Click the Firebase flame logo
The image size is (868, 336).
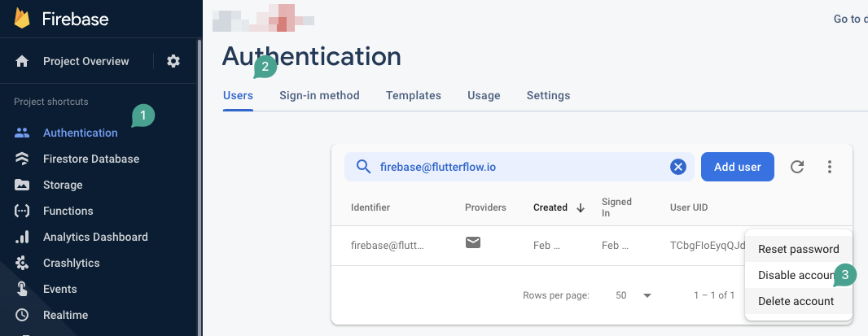22,18
